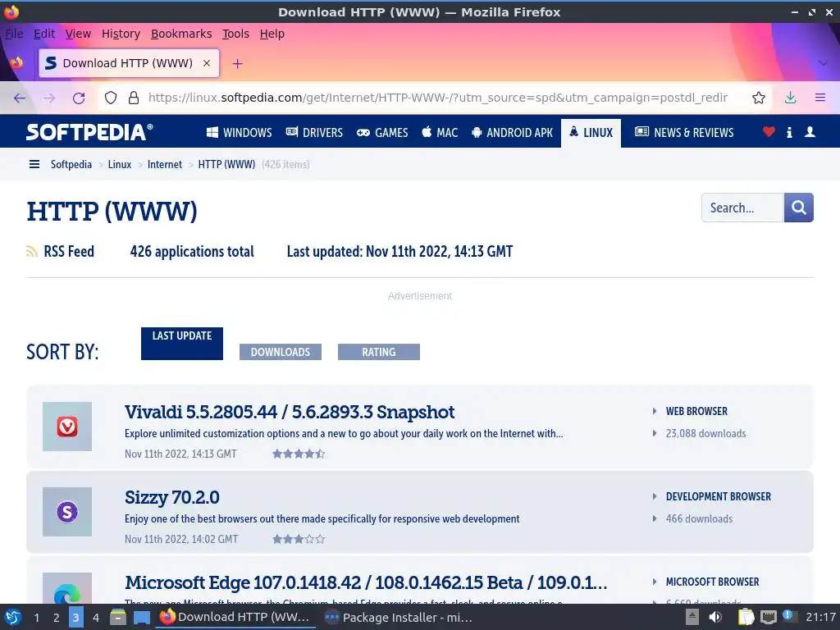The image size is (840, 630).
Task: Go to the Android APK section
Action: point(512,132)
